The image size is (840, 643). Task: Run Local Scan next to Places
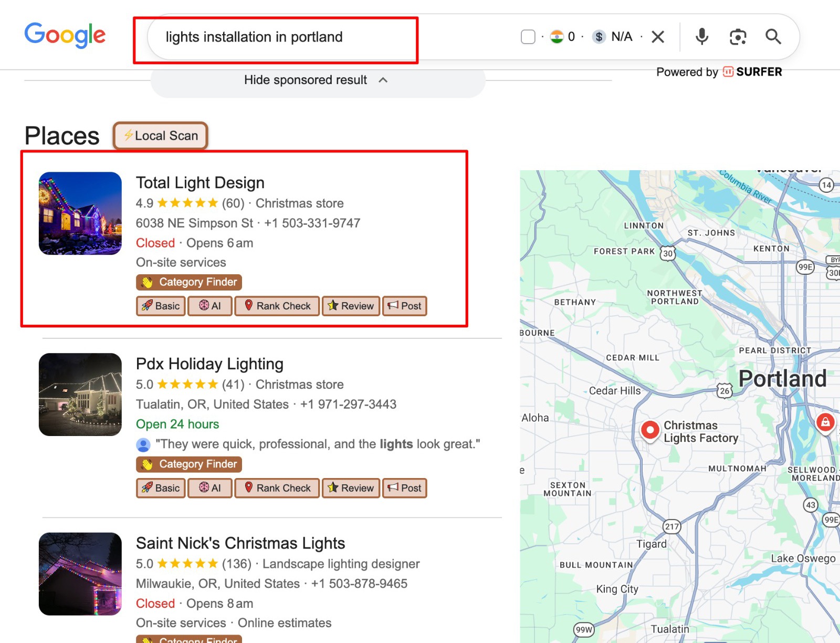pos(161,136)
